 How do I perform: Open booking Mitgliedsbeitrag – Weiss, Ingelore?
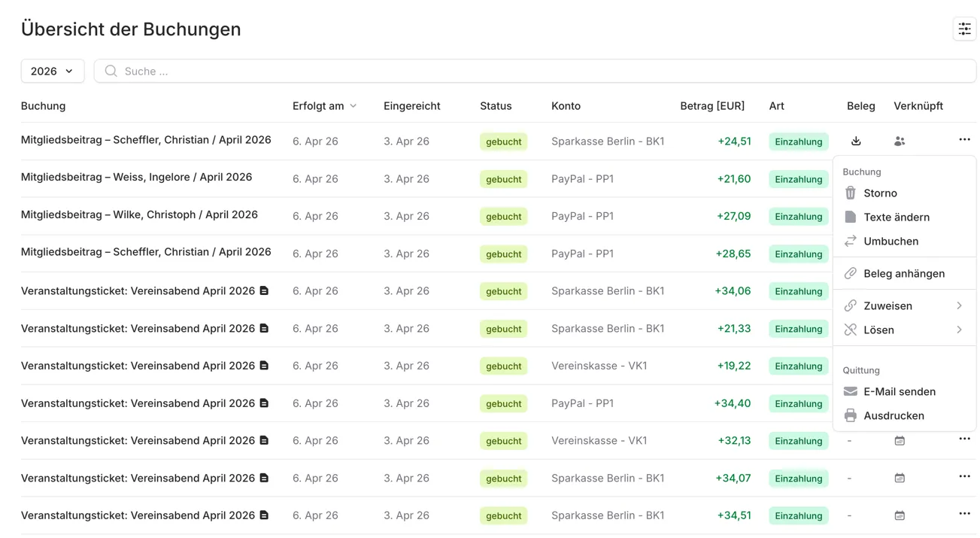(x=136, y=178)
